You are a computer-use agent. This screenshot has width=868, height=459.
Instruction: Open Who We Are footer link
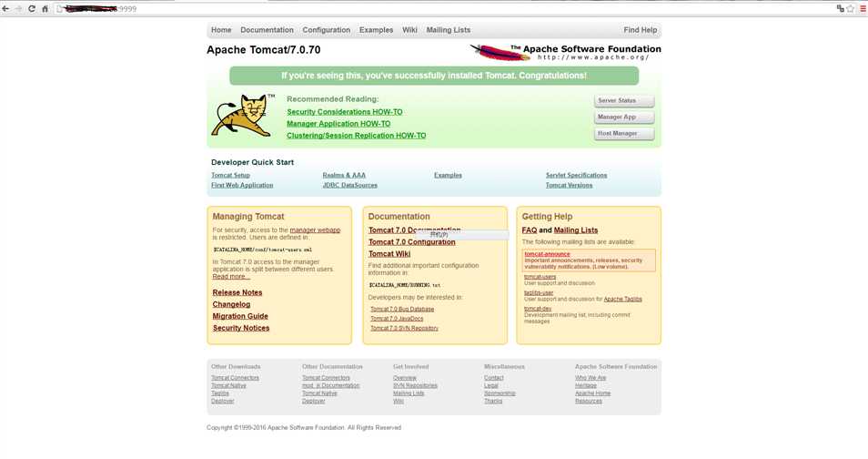tap(590, 378)
